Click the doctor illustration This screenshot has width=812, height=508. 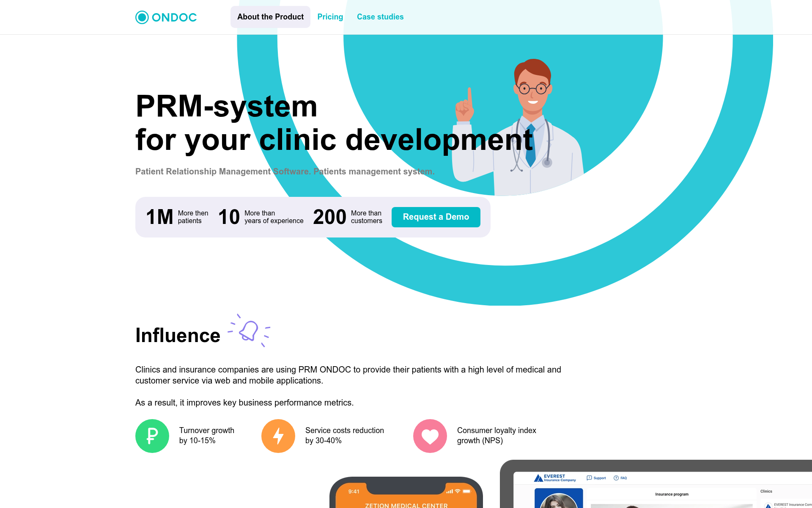(x=518, y=127)
